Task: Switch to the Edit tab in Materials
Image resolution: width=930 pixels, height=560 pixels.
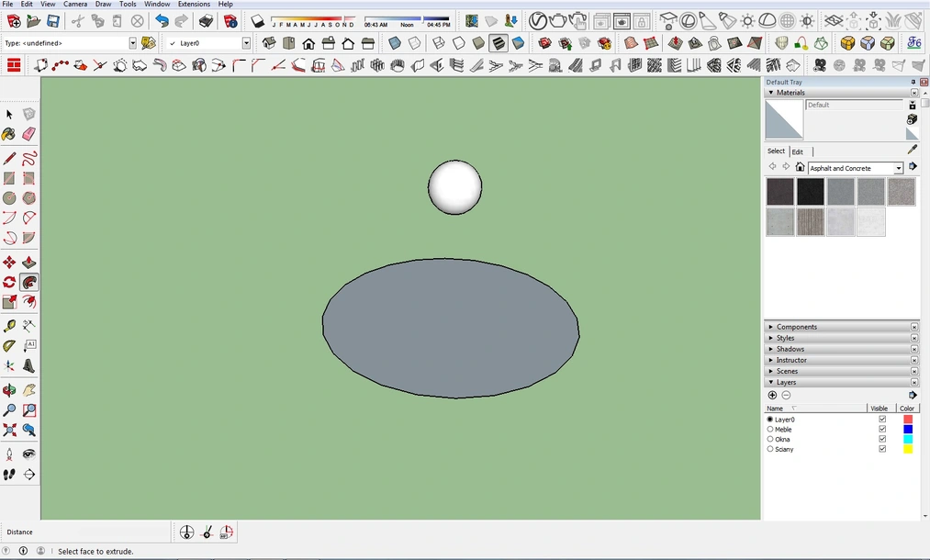Action: point(797,151)
